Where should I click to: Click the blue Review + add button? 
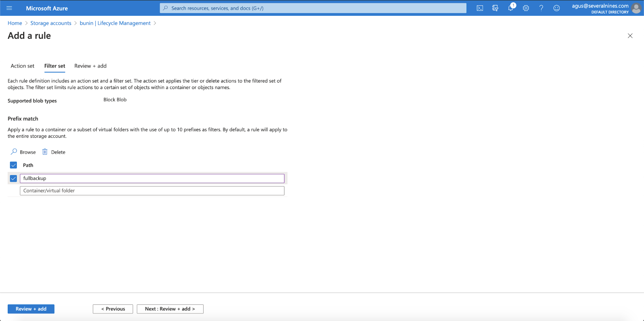point(31,309)
